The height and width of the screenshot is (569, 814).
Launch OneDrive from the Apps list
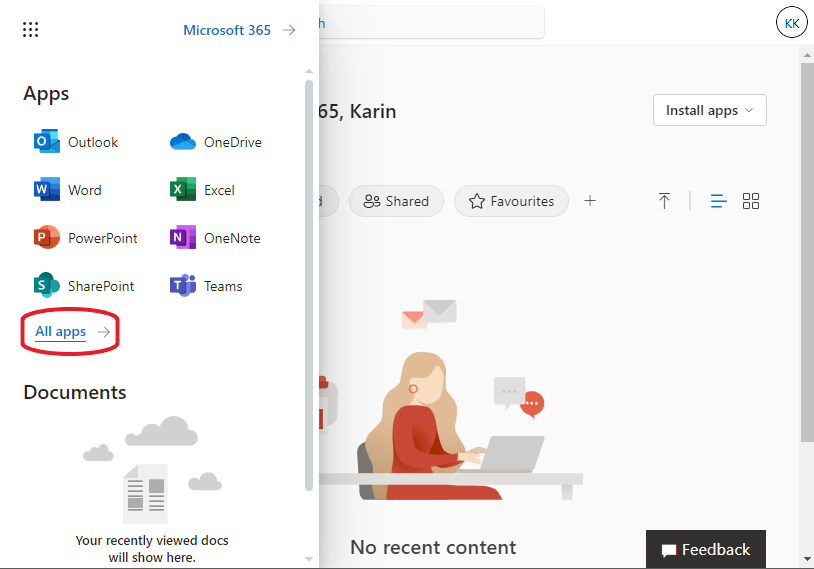click(216, 142)
